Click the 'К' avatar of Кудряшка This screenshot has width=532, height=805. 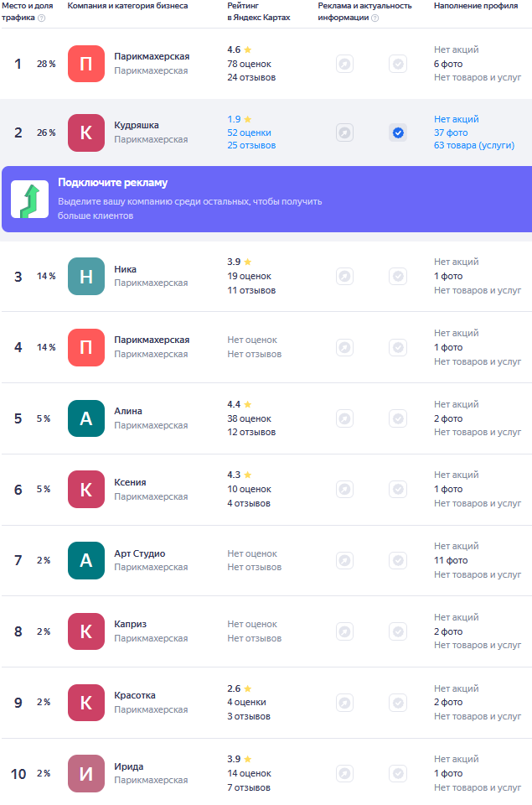point(86,132)
